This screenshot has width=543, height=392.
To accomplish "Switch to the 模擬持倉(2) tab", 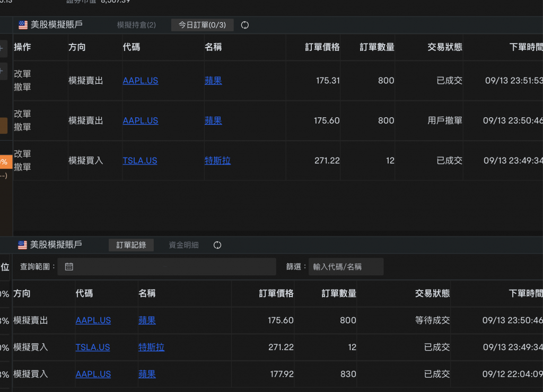I will (136, 25).
